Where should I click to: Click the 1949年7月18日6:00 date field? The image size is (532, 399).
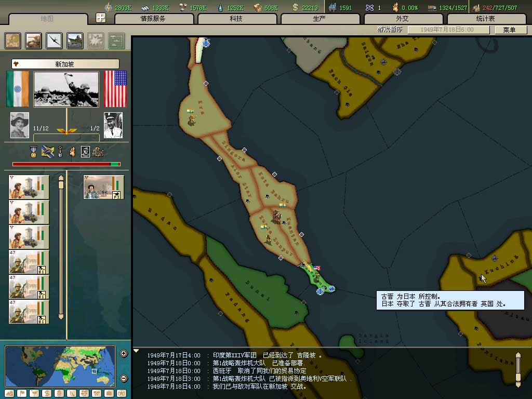(448, 30)
